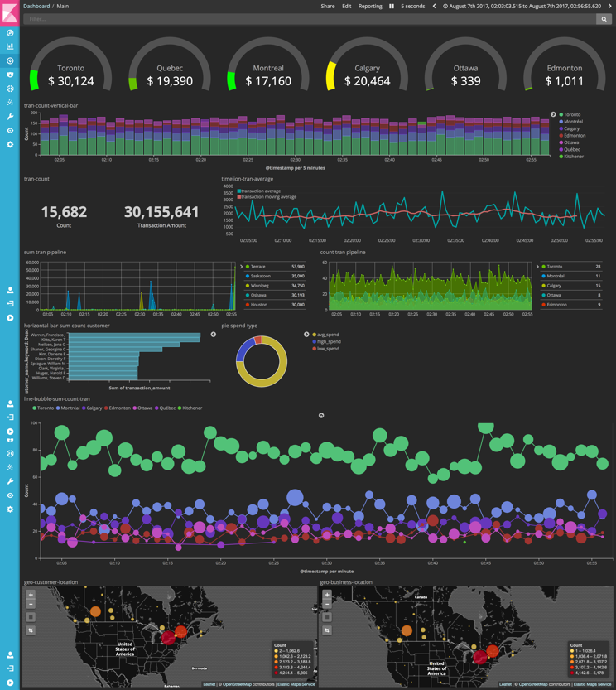Open Visualize via the bar chart icon
The height and width of the screenshot is (690, 616).
pos(10,46)
